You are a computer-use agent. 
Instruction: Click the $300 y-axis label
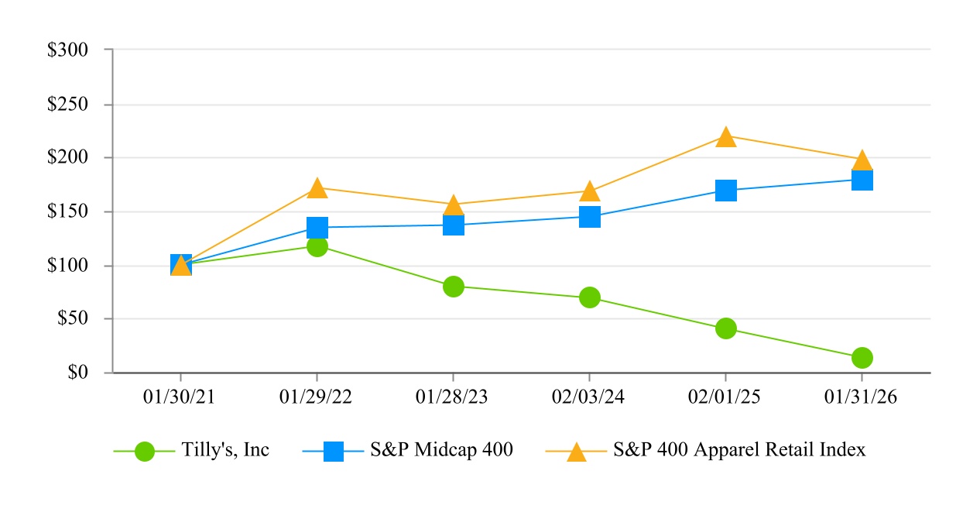tap(68, 50)
